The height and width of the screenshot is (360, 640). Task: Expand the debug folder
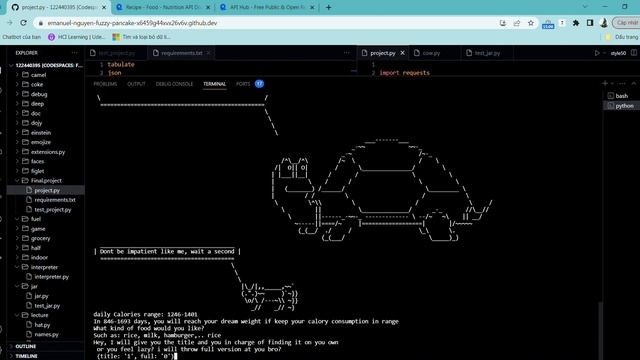coord(46,94)
